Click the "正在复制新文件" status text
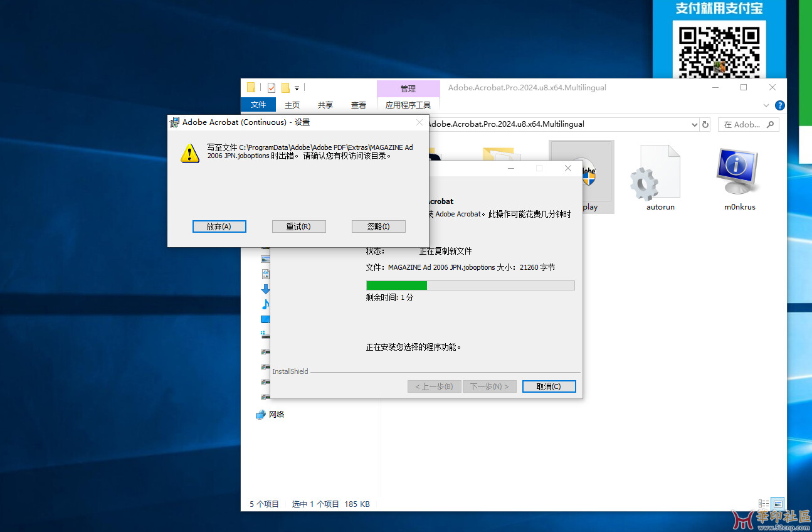The width and height of the screenshot is (812, 532). click(445, 251)
